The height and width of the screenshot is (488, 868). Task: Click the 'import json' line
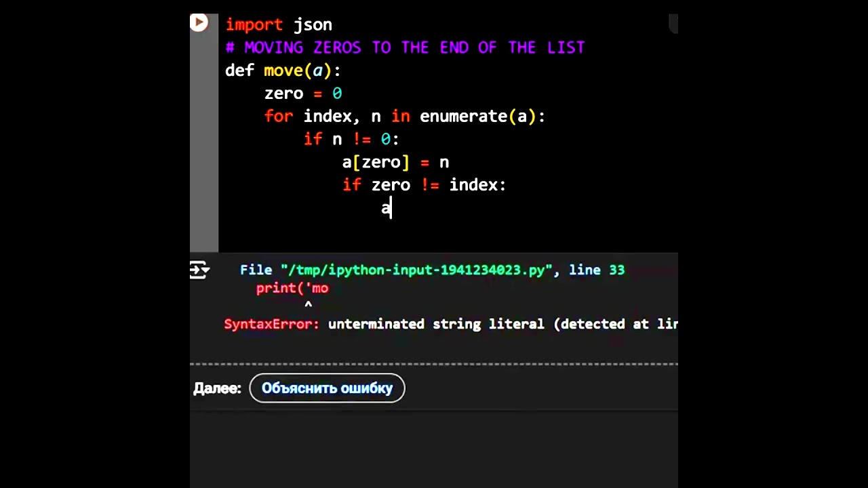tap(279, 24)
